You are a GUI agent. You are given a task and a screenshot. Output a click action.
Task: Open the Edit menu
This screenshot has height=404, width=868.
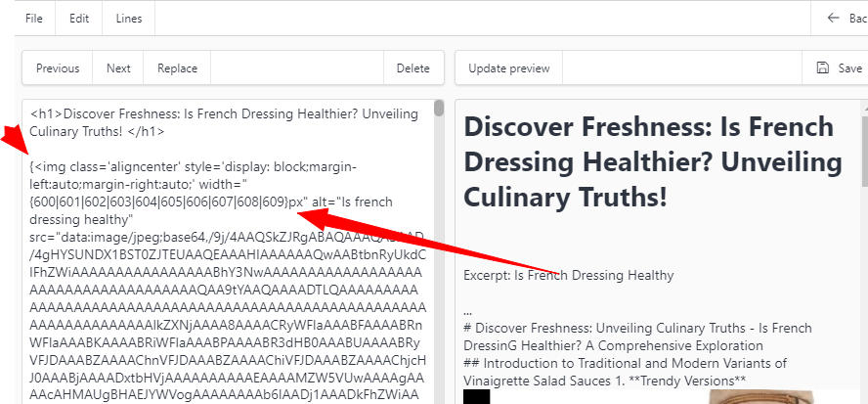point(80,18)
